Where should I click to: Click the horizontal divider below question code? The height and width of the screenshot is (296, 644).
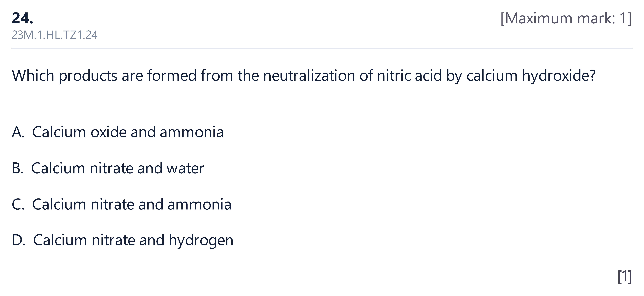point(322,48)
